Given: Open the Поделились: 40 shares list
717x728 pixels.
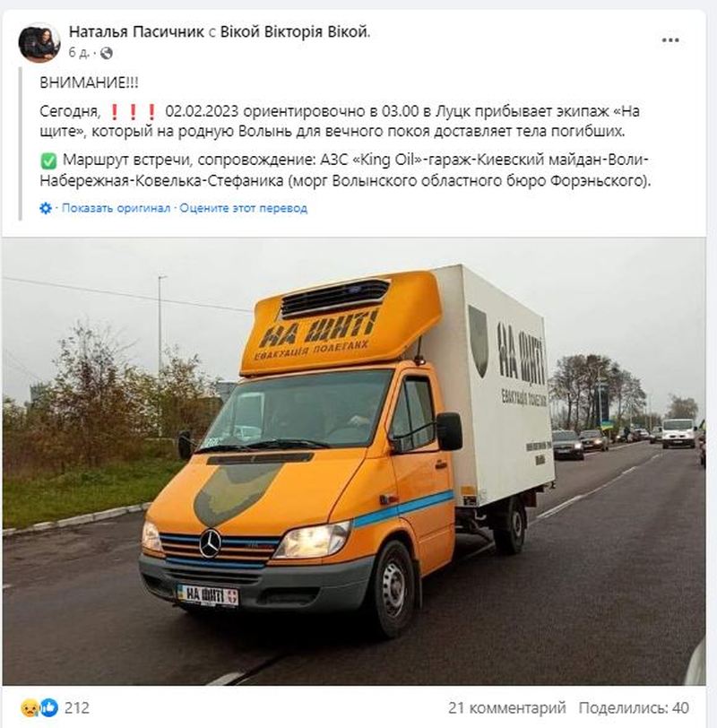Looking at the screenshot, I should (x=634, y=707).
